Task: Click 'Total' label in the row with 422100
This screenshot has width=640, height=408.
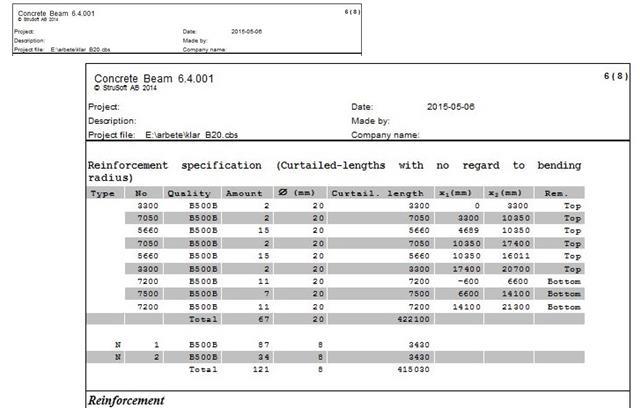Action: tap(203, 319)
